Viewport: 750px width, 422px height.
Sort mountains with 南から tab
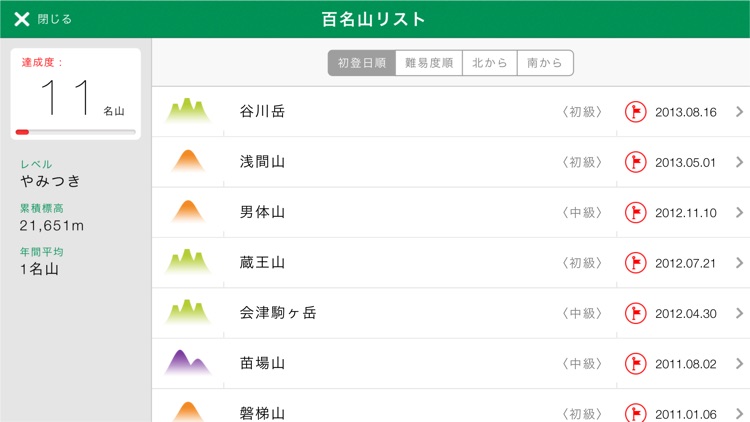pyautogui.click(x=545, y=63)
